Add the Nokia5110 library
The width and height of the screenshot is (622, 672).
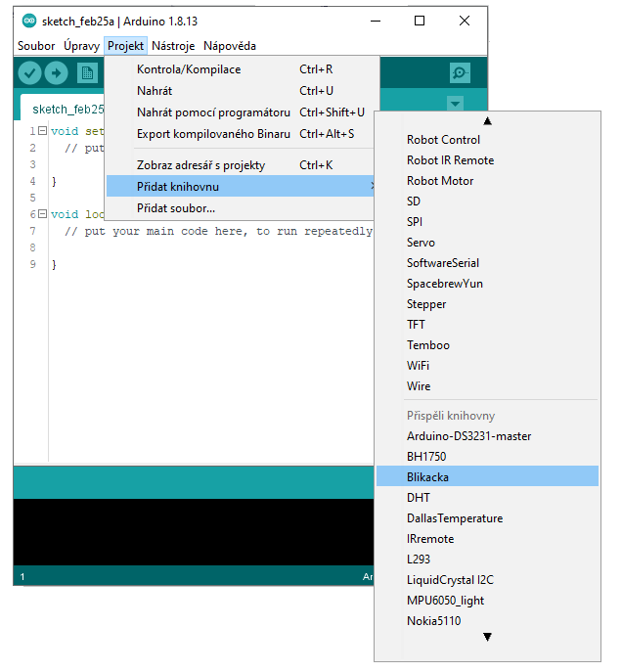tap(487, 621)
